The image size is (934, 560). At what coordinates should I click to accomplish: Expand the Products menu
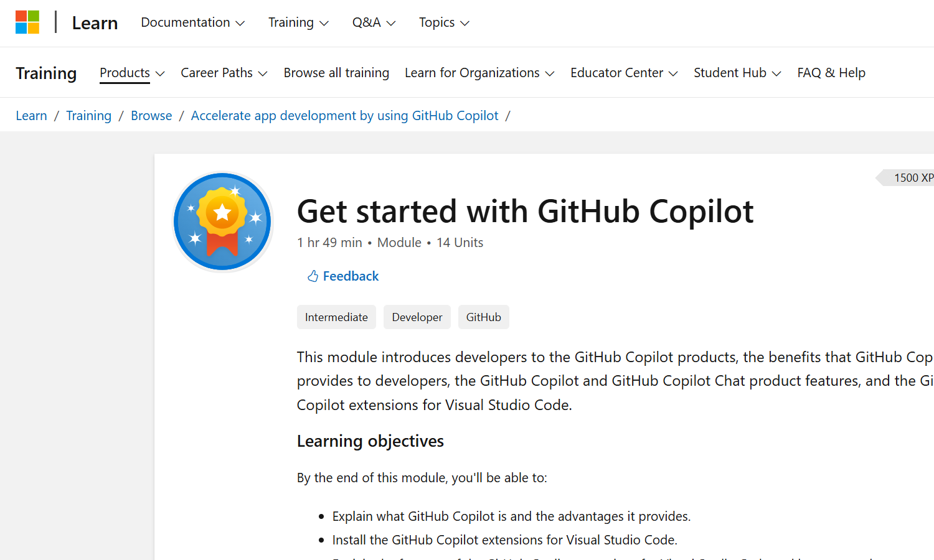coord(132,73)
